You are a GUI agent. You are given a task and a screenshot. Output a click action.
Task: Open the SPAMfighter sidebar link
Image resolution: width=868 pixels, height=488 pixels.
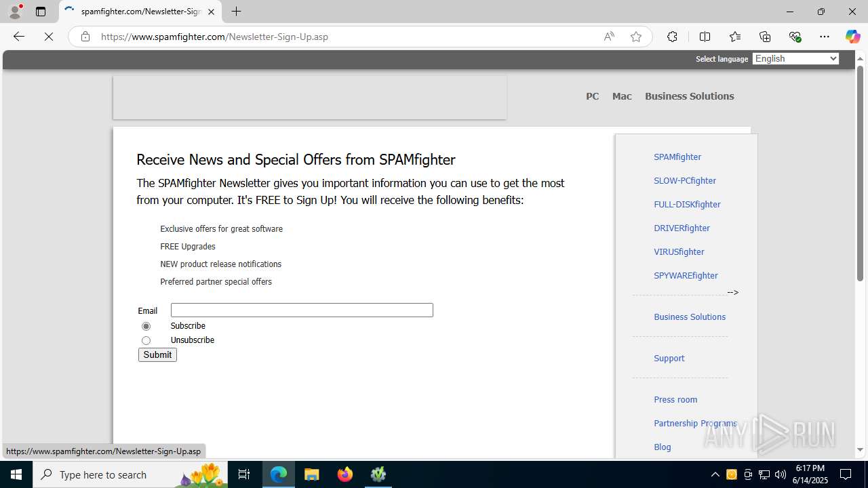coord(677,157)
